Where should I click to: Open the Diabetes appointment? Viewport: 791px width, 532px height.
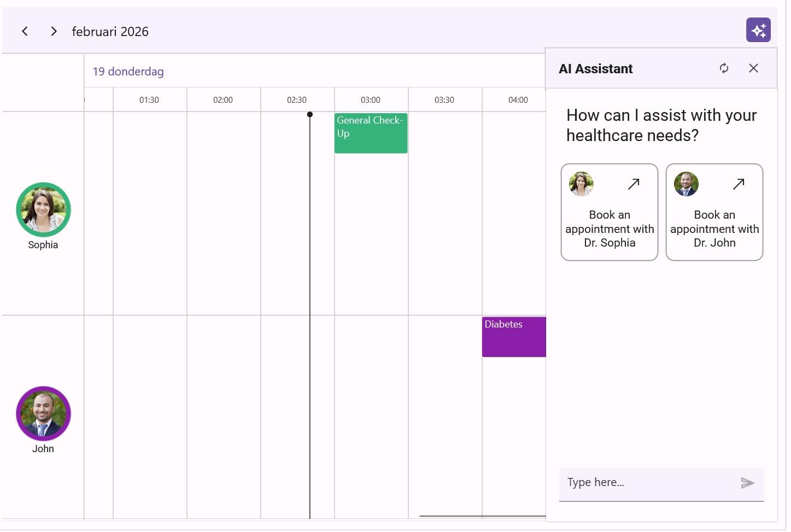pyautogui.click(x=513, y=337)
